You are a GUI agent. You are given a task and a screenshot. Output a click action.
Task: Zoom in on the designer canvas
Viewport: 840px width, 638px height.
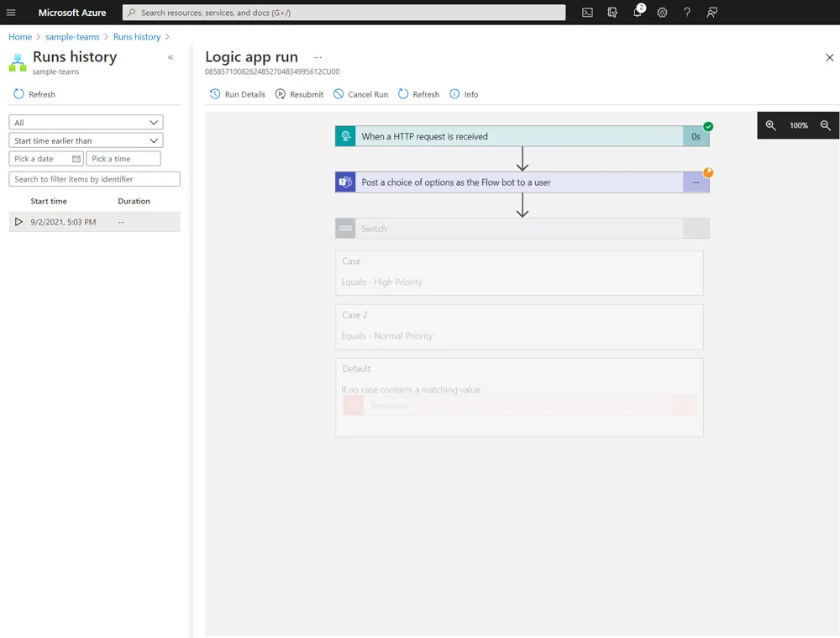[x=770, y=125]
